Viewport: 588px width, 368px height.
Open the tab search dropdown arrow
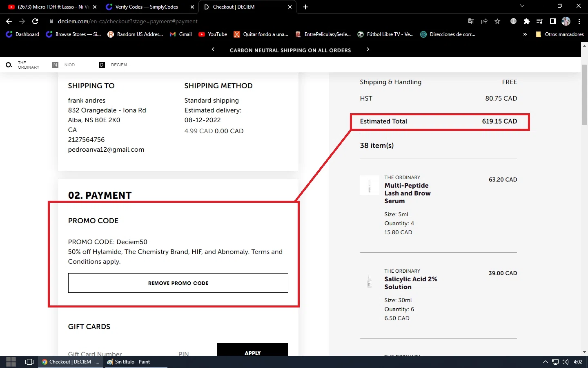click(522, 6)
